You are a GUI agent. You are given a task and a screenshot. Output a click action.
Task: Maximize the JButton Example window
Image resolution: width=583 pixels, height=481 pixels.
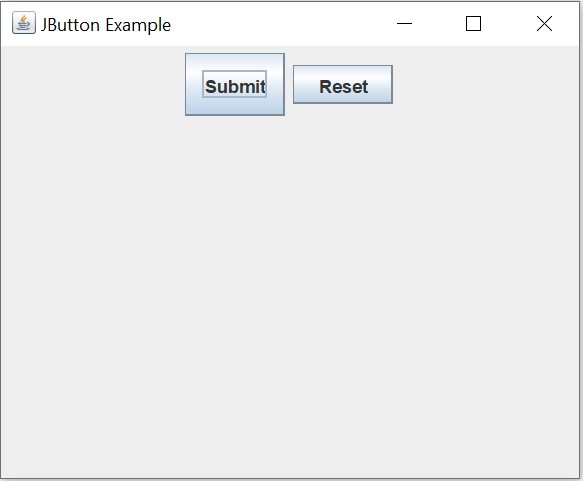[473, 23]
